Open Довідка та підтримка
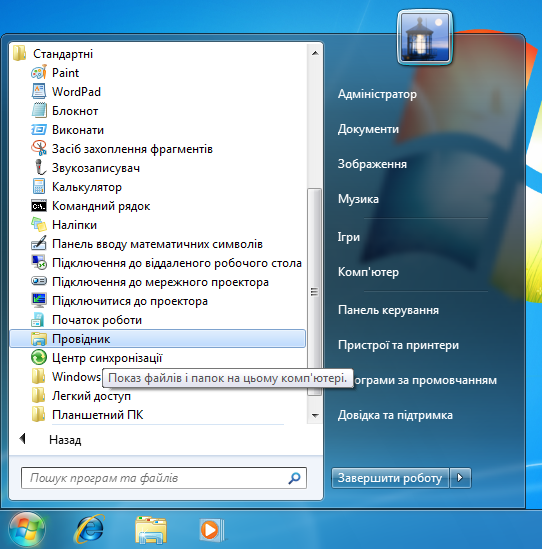Viewport: 542px width, 549px height. [x=395, y=415]
